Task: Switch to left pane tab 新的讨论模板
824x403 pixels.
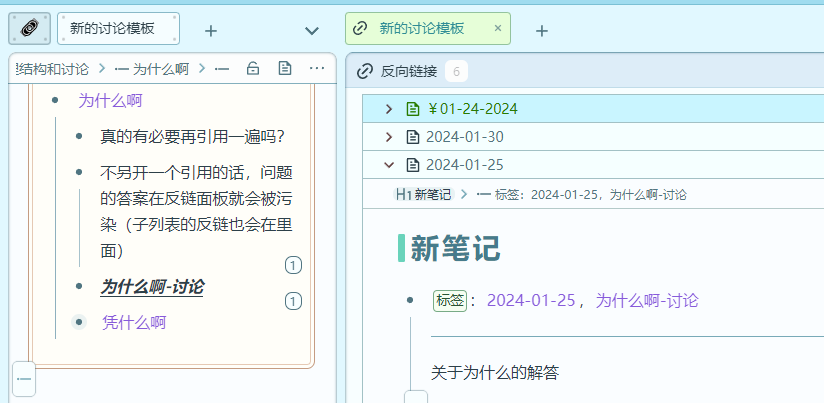Action: pyautogui.click(x=118, y=28)
